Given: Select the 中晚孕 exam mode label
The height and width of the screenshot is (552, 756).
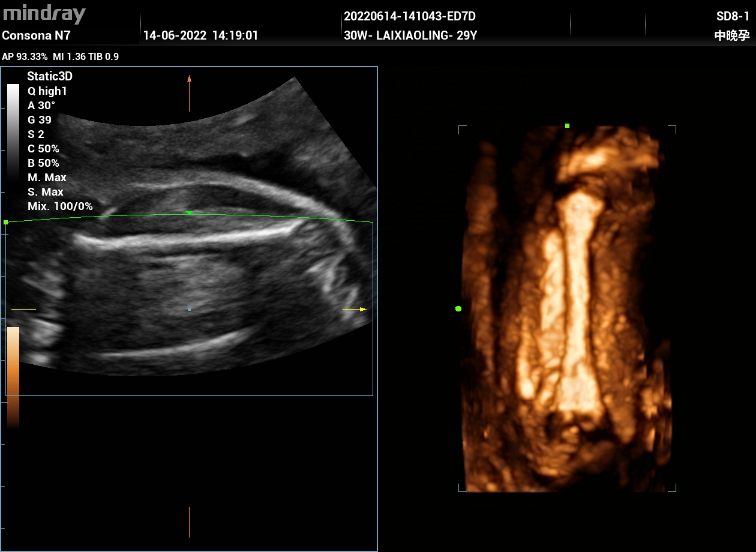Looking at the screenshot, I should pos(731,35).
